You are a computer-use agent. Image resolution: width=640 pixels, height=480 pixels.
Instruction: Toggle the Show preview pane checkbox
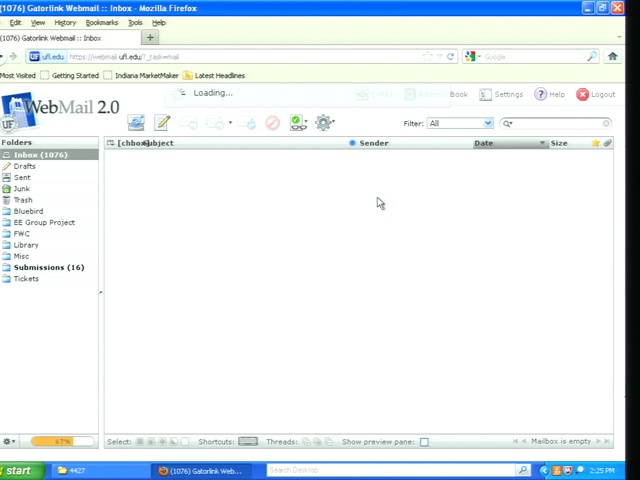424,442
